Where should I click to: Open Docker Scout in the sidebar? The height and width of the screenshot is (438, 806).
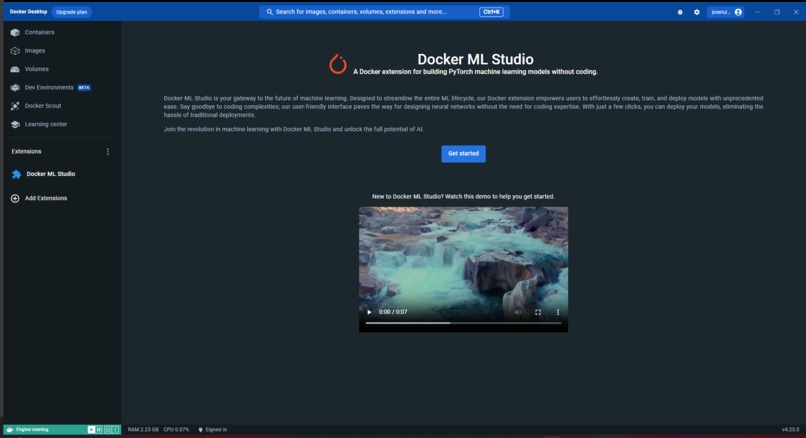coord(43,106)
